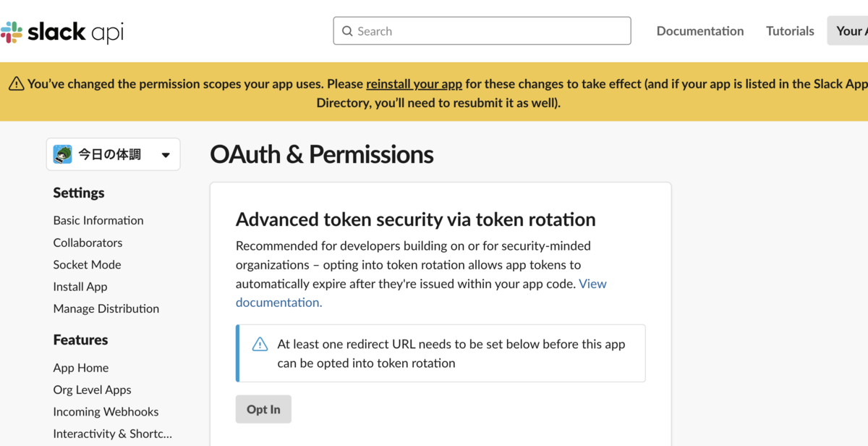The width and height of the screenshot is (868, 446).
Task: Click the 今日の体調 app avatar icon
Action: [63, 154]
